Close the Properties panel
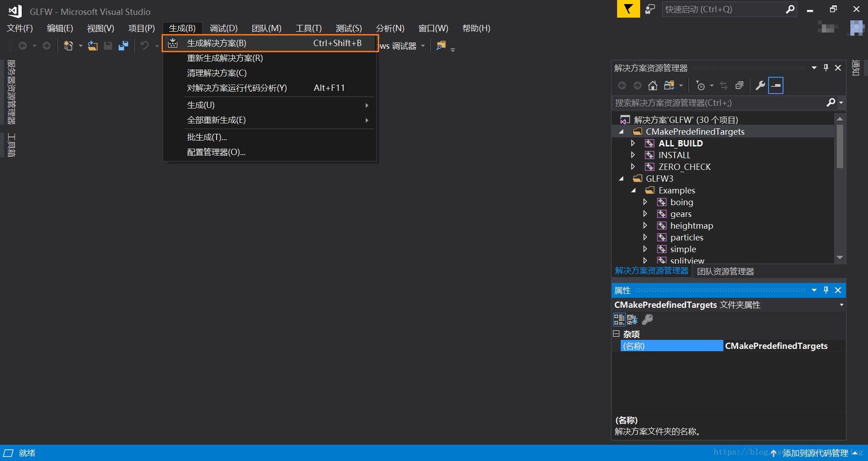The height and width of the screenshot is (461, 868). [838, 290]
